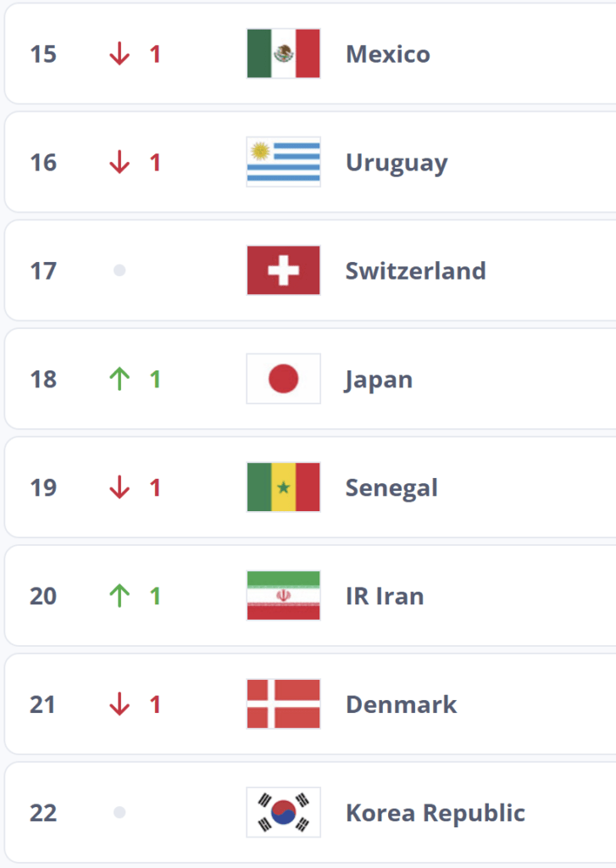Open the Senegal team name link
616x868 pixels.
[x=391, y=488]
